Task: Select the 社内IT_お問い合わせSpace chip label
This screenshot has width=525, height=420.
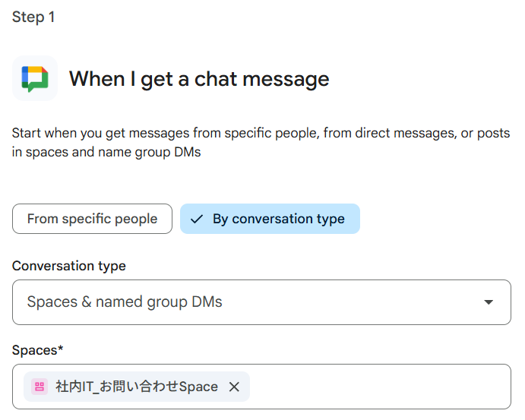Action: coord(137,387)
